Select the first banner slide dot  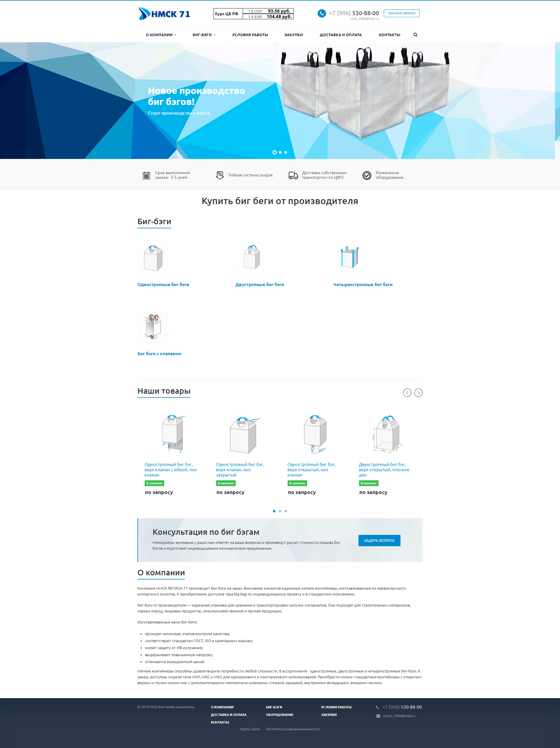pyautogui.click(x=274, y=153)
